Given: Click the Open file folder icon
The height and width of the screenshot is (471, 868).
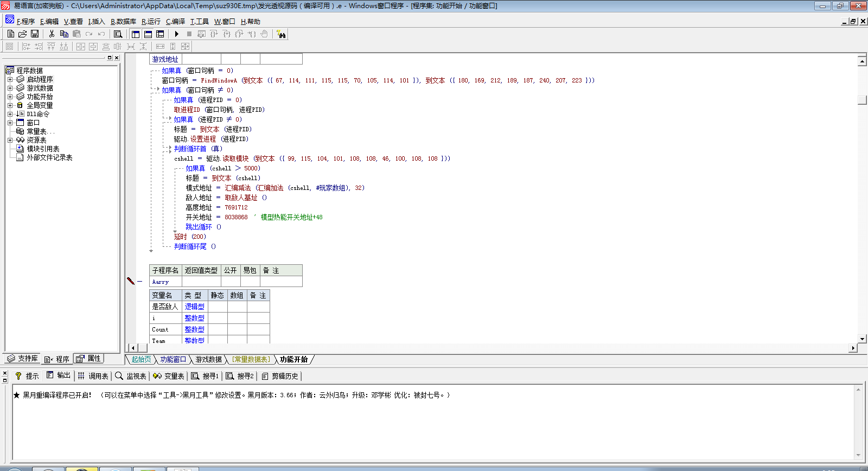Looking at the screenshot, I should pos(23,34).
